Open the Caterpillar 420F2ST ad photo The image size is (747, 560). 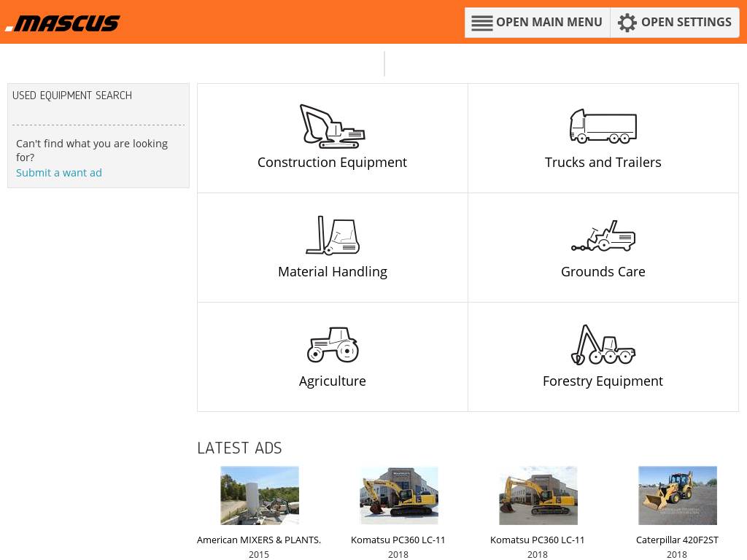click(678, 495)
